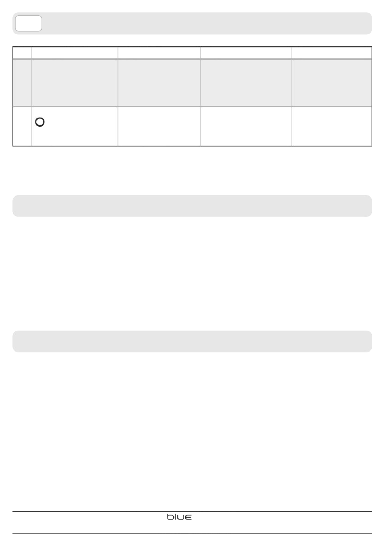Select narrow first cell of shaded row
Viewport: 392px width, 560px height.
pos(22,83)
